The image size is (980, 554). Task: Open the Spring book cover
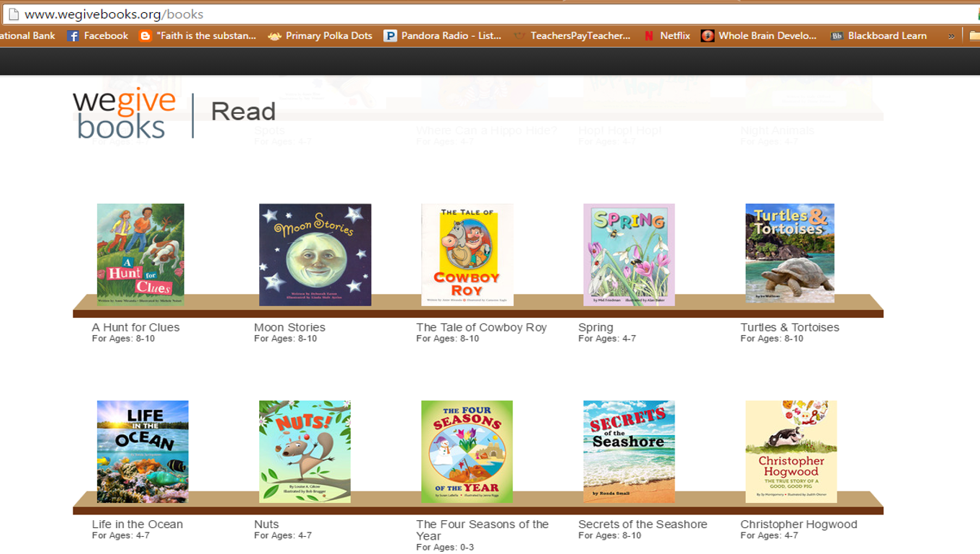click(x=629, y=255)
